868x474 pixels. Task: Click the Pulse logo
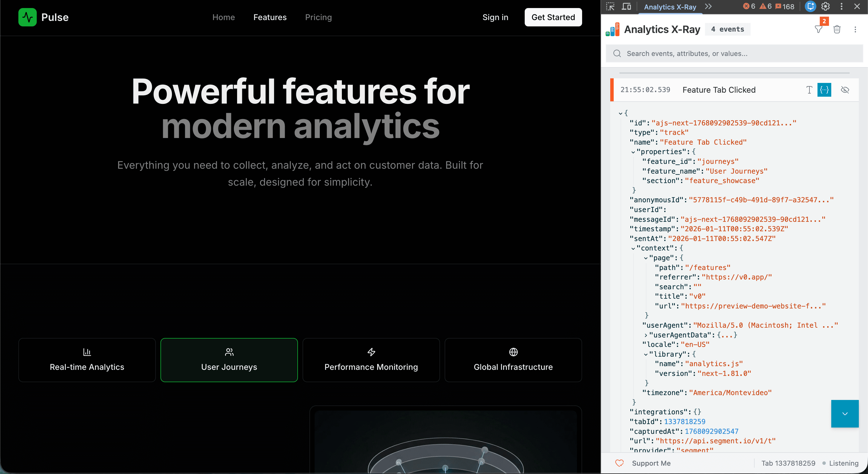tap(43, 17)
